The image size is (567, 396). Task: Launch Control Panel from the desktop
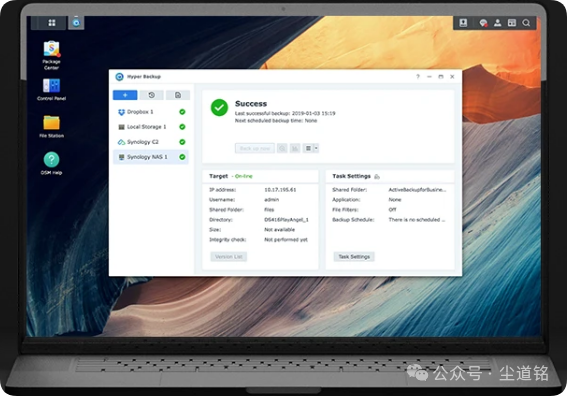pyautogui.click(x=51, y=89)
